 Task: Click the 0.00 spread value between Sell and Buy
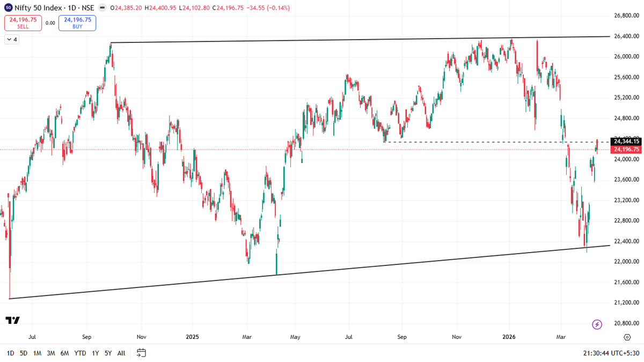50,23
